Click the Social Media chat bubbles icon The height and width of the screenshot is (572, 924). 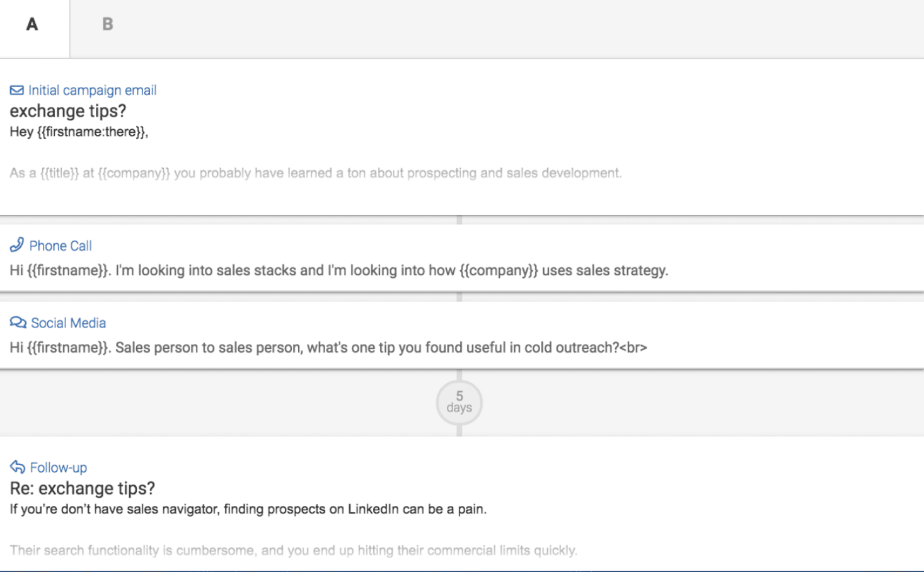(x=18, y=323)
